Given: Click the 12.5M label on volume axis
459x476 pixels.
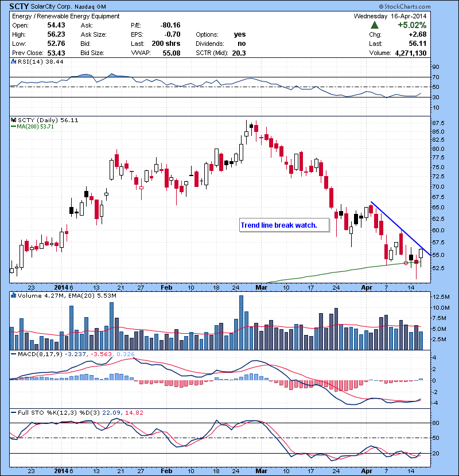Looking at the screenshot, I should tap(441, 297).
